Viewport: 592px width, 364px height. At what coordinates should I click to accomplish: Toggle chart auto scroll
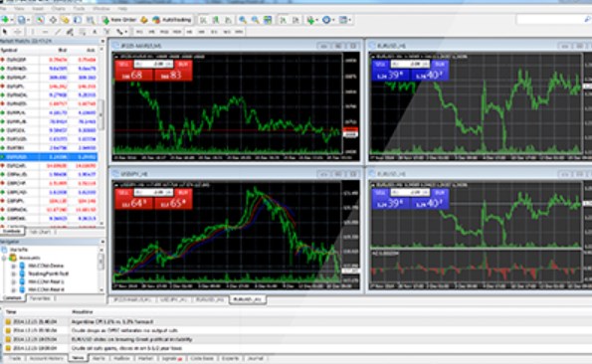283,20
